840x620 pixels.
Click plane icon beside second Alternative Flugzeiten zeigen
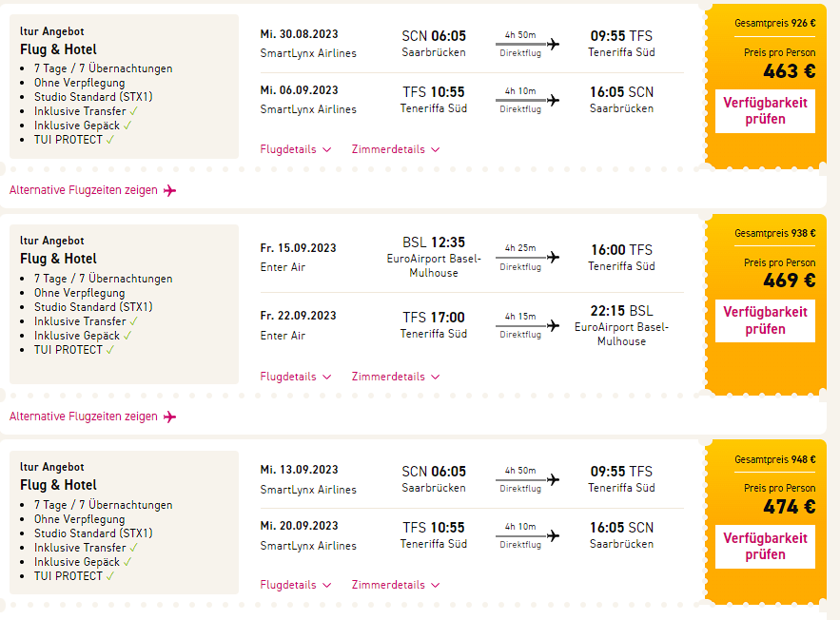point(170,417)
